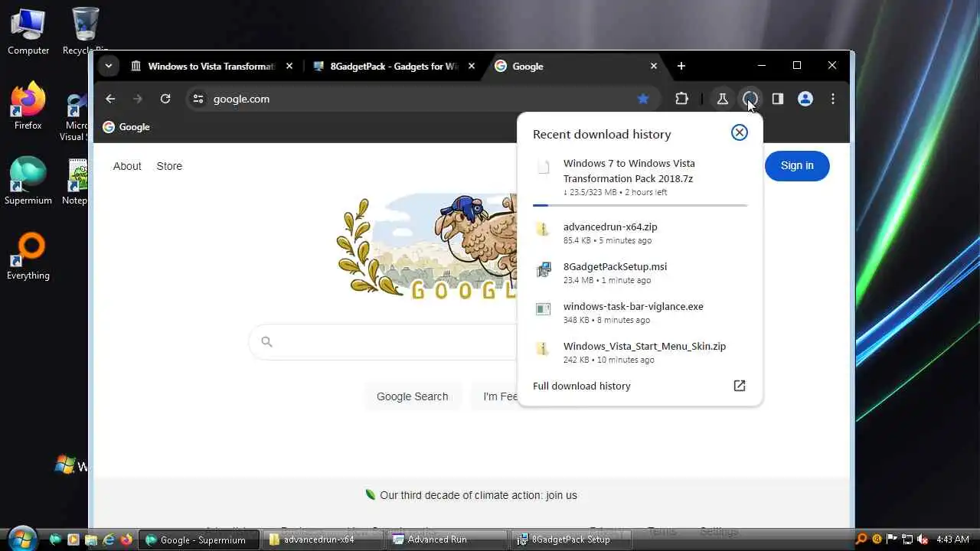
Task: Open the Firefox desktop shortcut
Action: [x=28, y=107]
